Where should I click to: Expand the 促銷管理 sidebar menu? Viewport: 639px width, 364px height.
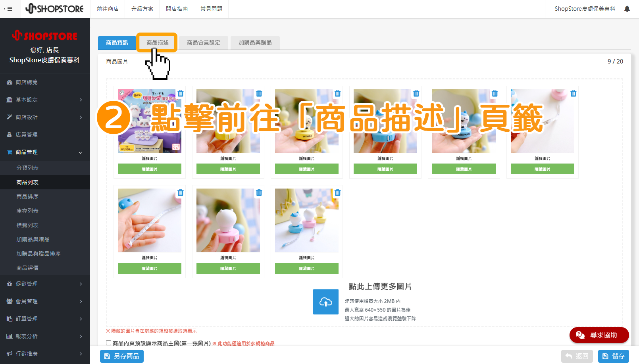tap(27, 284)
